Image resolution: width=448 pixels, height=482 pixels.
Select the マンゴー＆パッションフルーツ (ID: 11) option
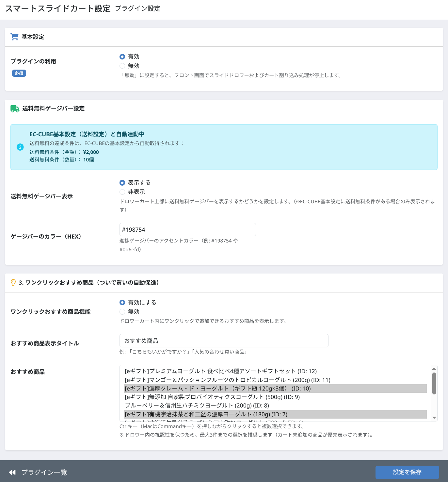(276, 380)
